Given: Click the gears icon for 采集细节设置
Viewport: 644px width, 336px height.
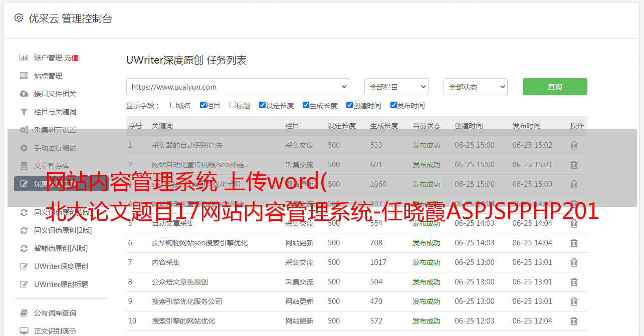Looking at the screenshot, I should click(x=24, y=130).
